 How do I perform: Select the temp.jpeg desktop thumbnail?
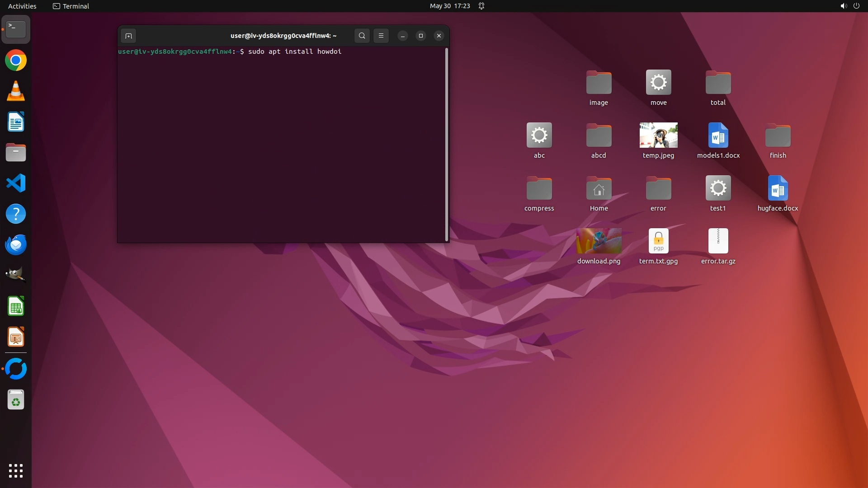(658, 135)
